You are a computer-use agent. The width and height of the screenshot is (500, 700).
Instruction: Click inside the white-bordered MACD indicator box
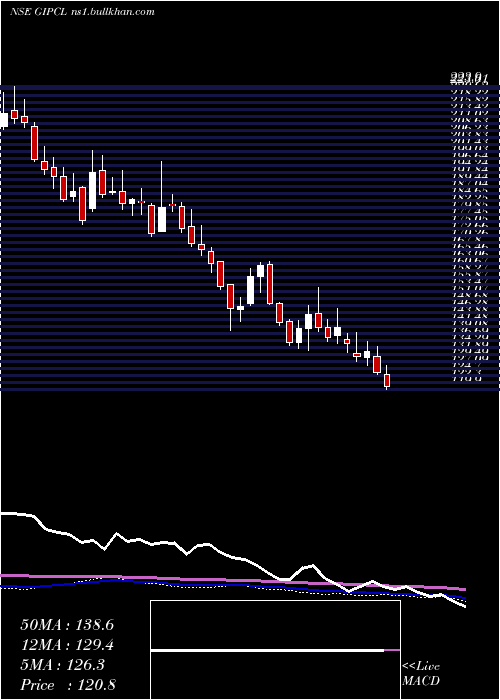pos(275,650)
